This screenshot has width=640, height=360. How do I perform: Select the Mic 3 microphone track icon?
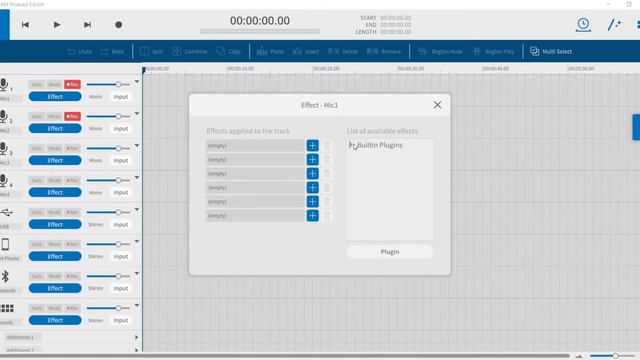click(4, 149)
